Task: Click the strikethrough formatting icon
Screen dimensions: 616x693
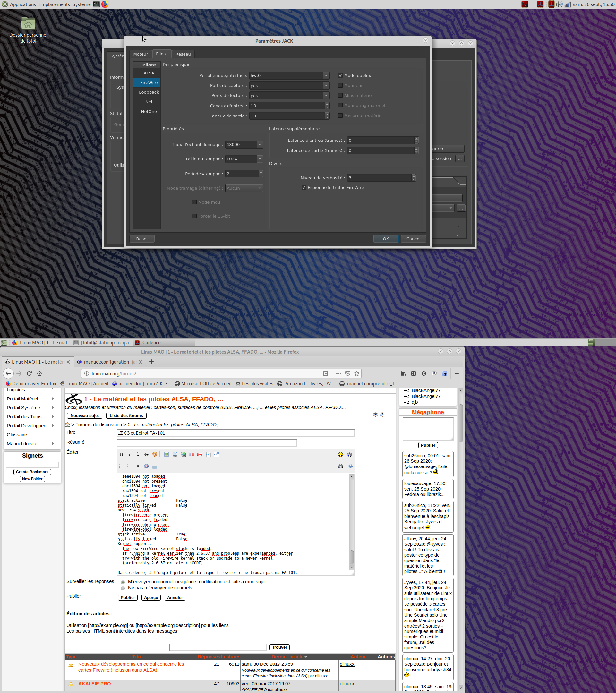Action: (146, 454)
